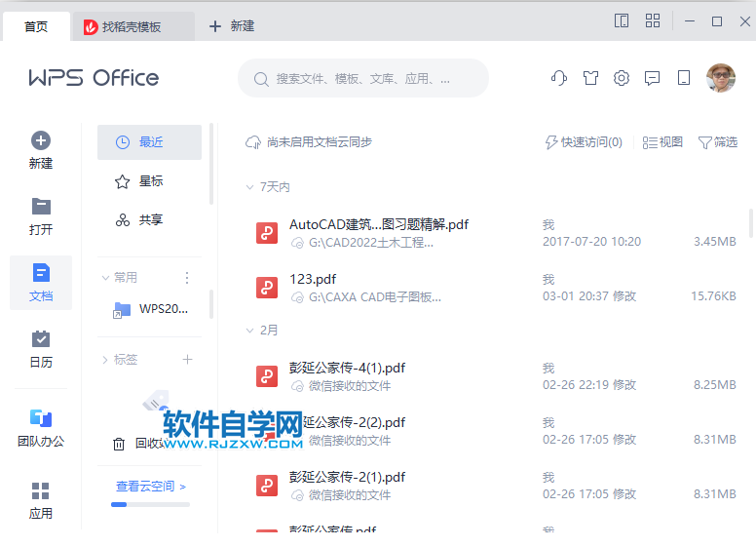Open the 应用 apps grid icon
The height and width of the screenshot is (547, 756).
(41, 491)
